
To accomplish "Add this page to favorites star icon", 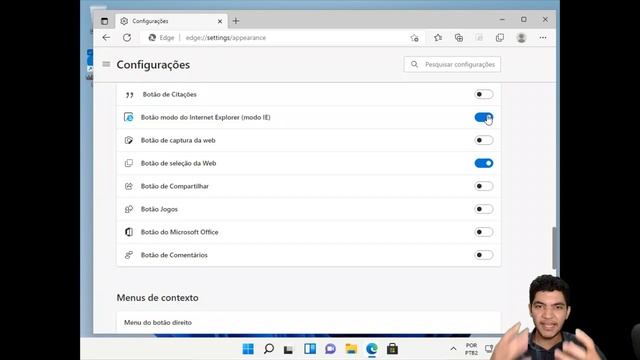I will point(415,38).
